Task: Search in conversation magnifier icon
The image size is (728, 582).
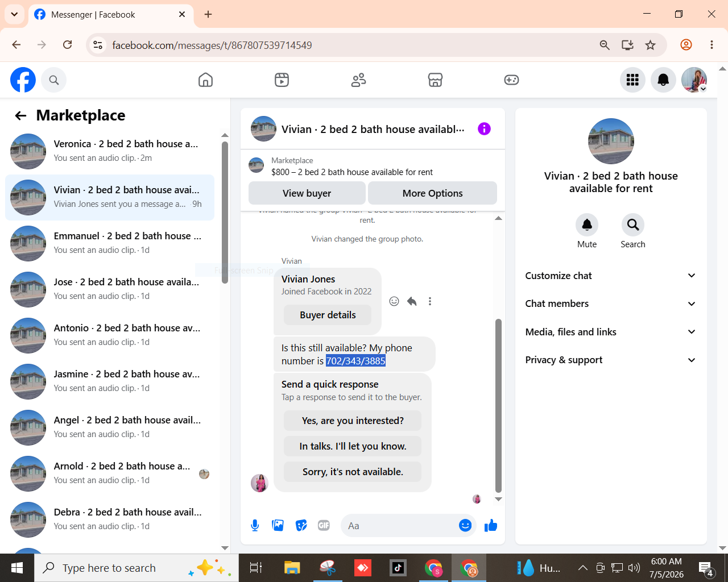Action: [x=633, y=225]
